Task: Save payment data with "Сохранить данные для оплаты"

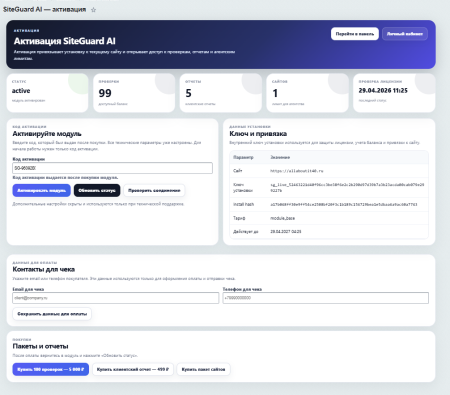Action: 52,314
